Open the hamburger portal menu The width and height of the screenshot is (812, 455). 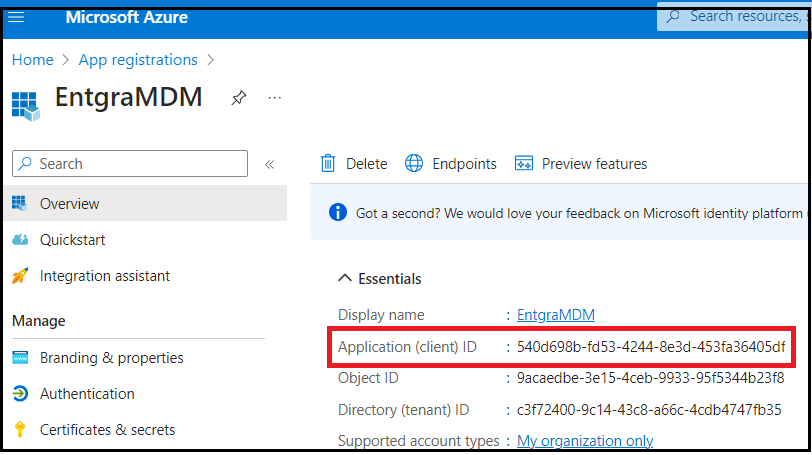16,17
